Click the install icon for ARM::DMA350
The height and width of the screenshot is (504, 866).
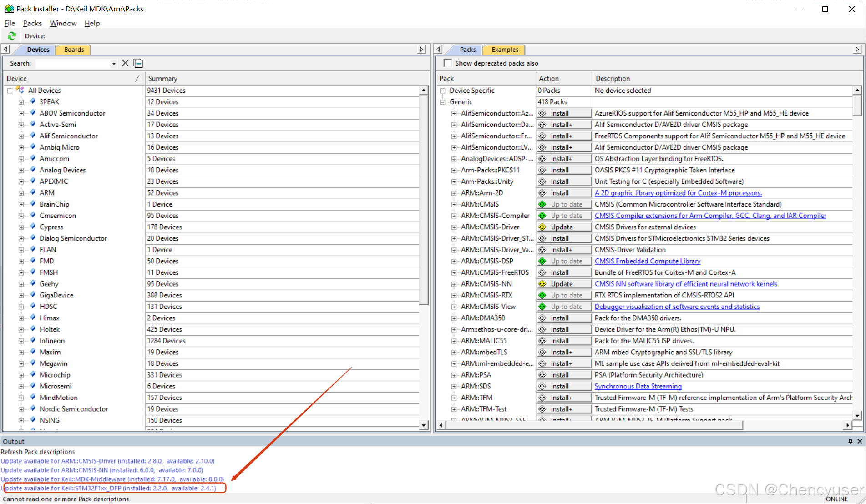tap(542, 318)
